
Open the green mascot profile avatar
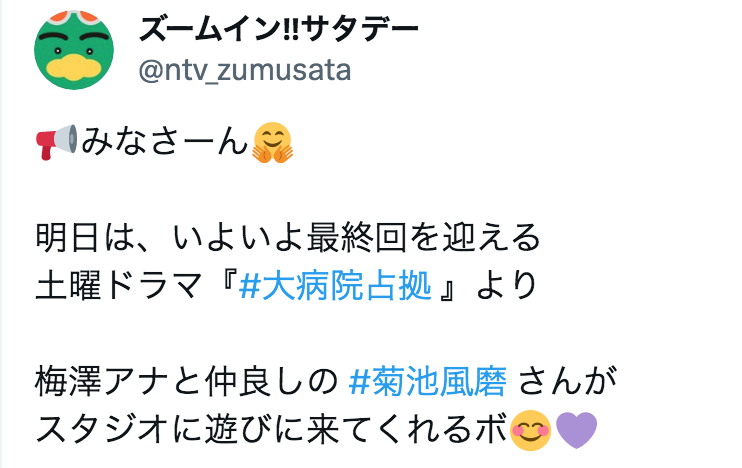[74, 50]
